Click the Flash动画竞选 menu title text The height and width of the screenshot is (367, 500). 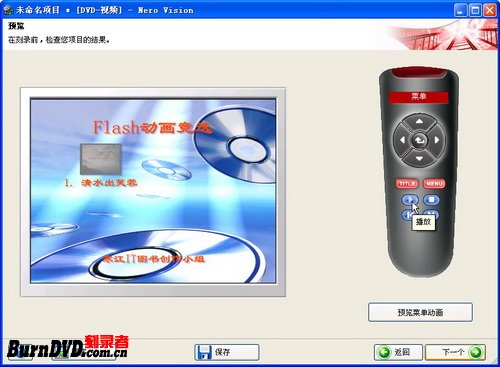pyautogui.click(x=152, y=127)
